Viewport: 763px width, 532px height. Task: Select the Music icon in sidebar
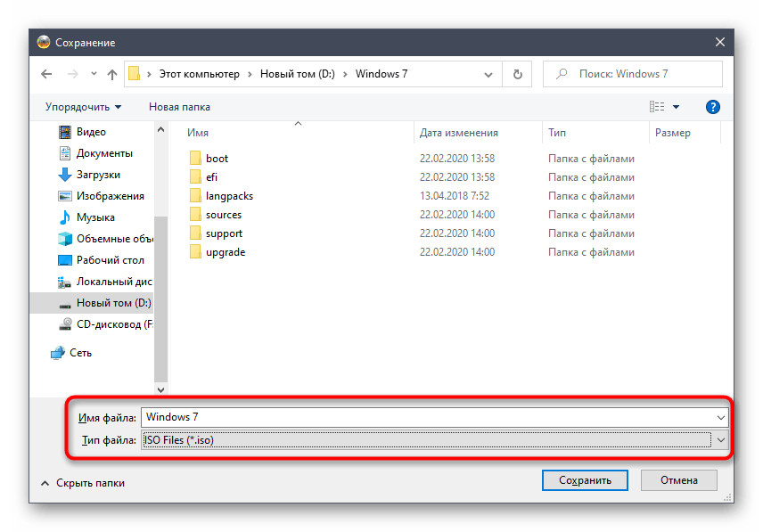[x=65, y=217]
